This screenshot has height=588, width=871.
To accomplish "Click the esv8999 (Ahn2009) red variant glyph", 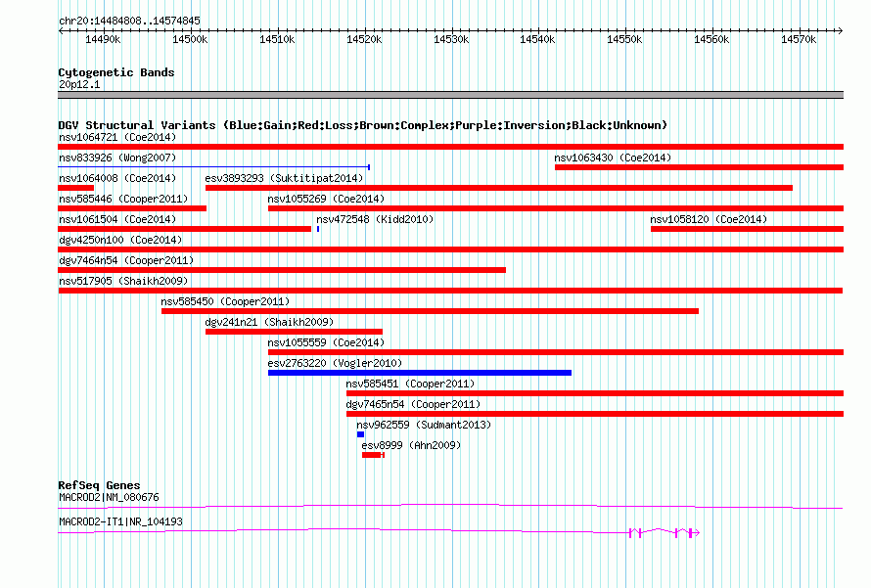I will tap(373, 455).
